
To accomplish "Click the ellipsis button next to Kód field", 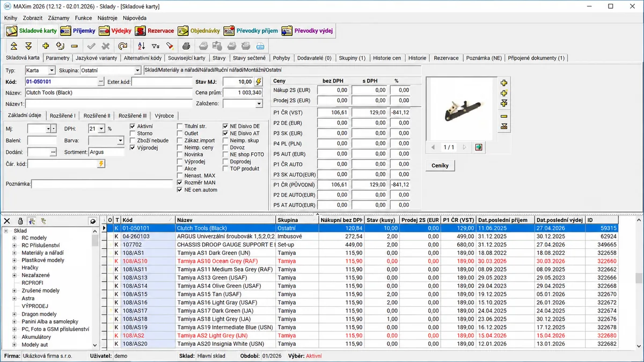I will [101, 82].
